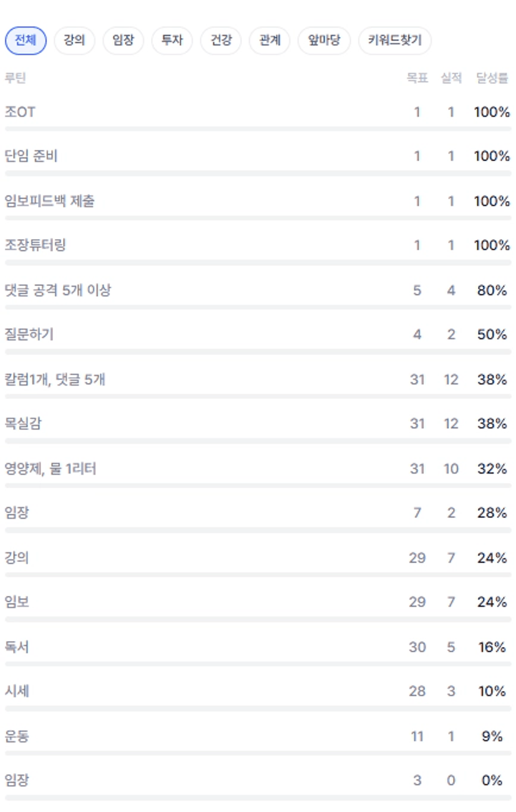Image resolution: width=516 pixels, height=812 pixels.
Task: Click the progress bar under 댓글 공격 5개 이상
Action: tap(258, 307)
